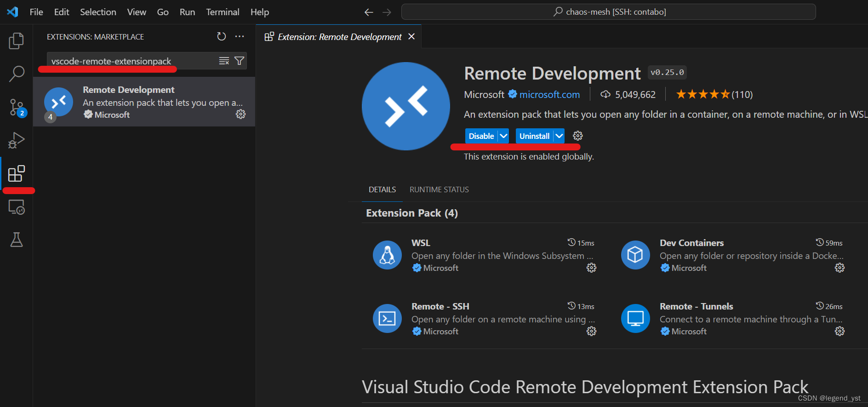
Task: Open the Search view in activity bar
Action: [16, 74]
